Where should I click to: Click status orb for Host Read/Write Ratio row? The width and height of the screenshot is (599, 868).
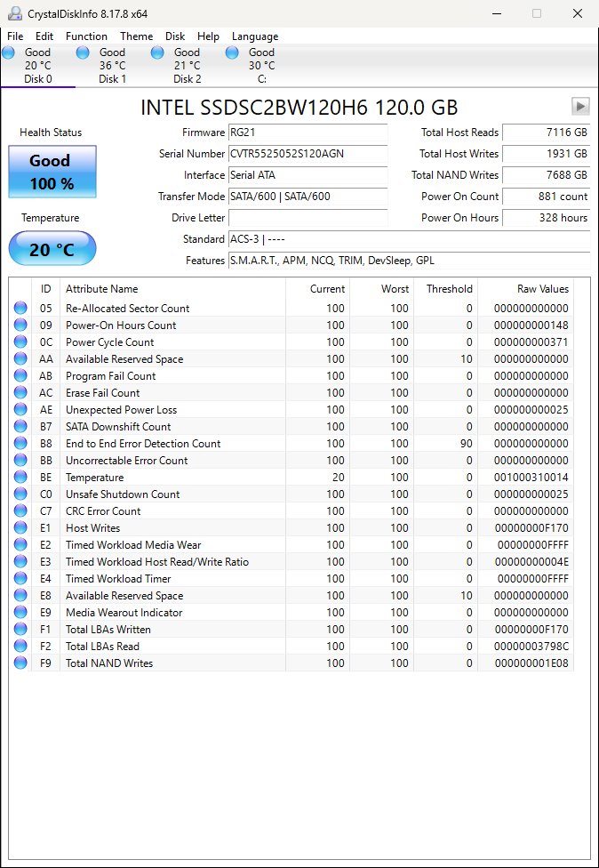20,561
